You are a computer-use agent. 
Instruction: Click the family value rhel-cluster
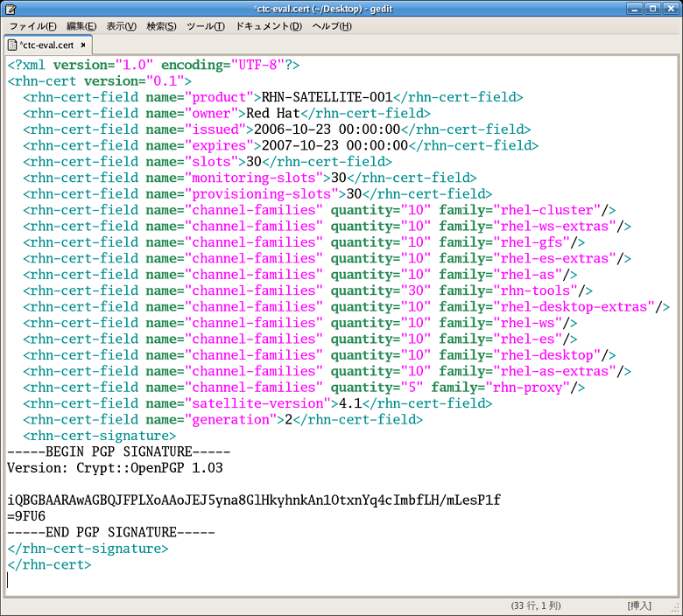[546, 210]
